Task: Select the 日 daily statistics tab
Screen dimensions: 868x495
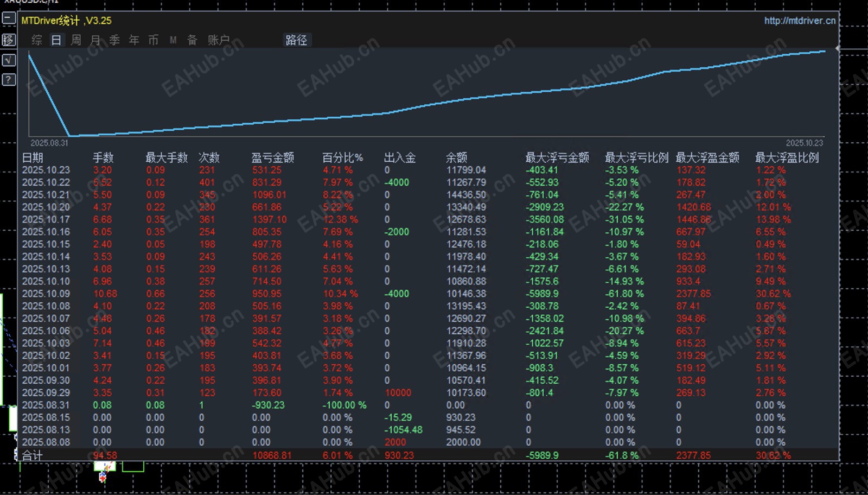Action: point(55,40)
